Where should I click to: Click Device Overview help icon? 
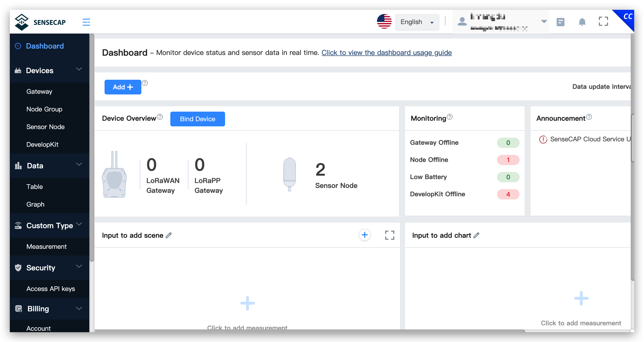pos(160,117)
